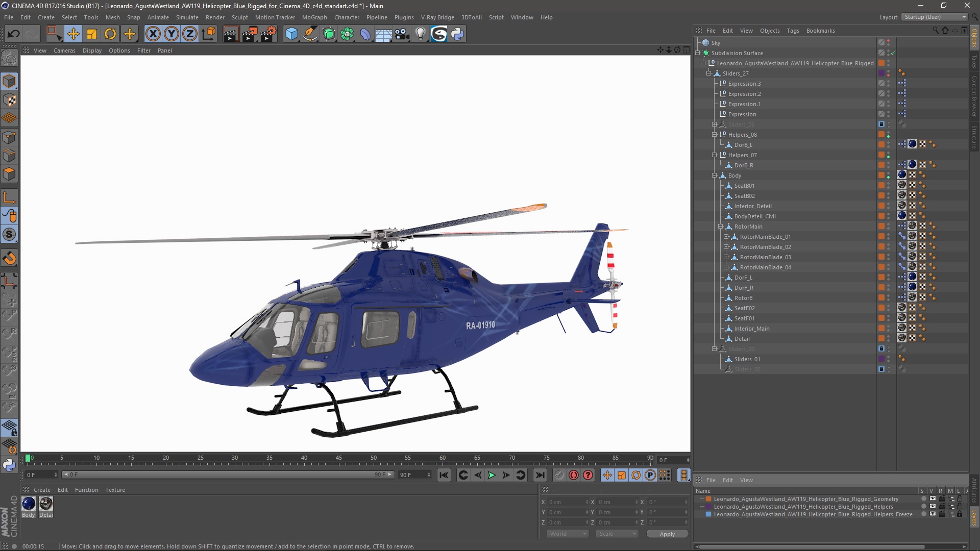Enable Texture mode in left sidebar

(9, 100)
